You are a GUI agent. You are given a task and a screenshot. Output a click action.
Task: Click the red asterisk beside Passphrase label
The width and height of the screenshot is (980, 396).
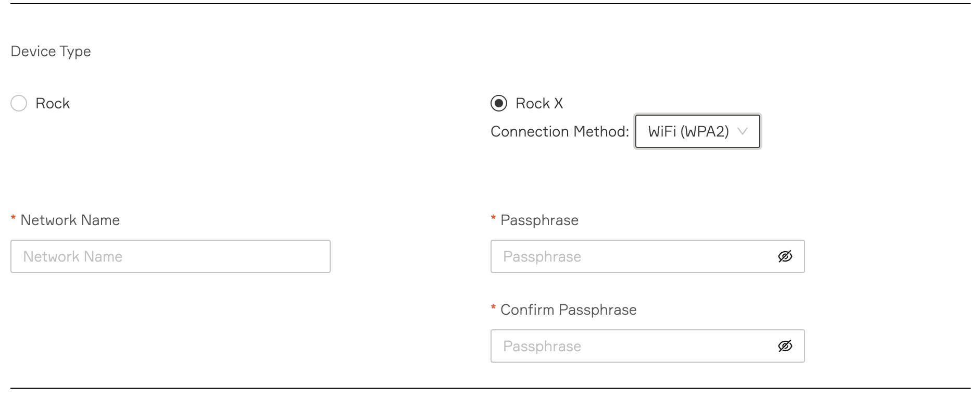(x=493, y=219)
